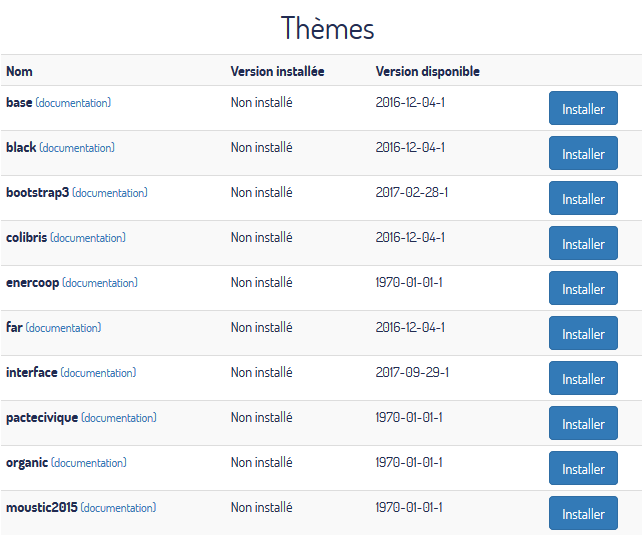Install the pactecivique theme
Screen dimensions: 642x546
[583, 423]
